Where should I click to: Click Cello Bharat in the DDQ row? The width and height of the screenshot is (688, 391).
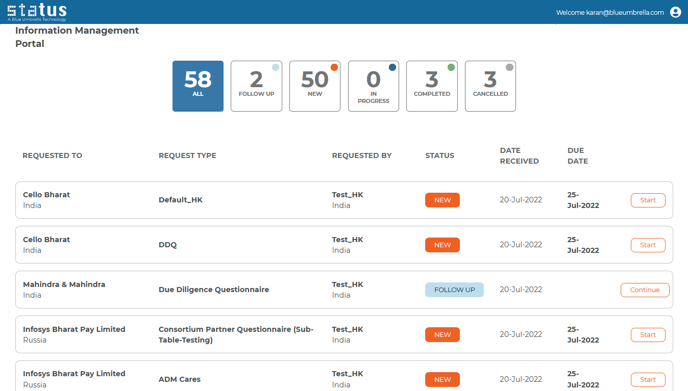point(47,240)
